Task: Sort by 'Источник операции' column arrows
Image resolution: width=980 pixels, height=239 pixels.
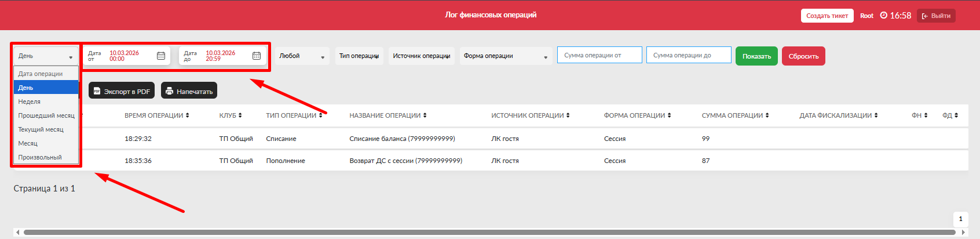Action: click(568, 115)
